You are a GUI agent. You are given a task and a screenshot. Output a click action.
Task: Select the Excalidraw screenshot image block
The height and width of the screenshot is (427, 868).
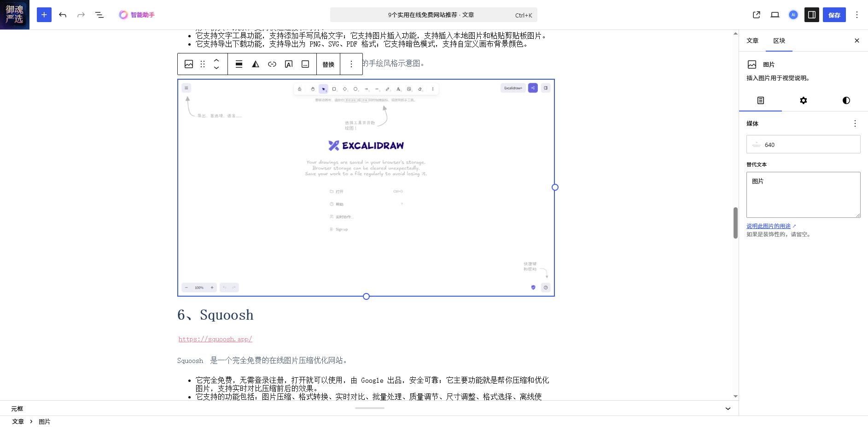coord(366,187)
